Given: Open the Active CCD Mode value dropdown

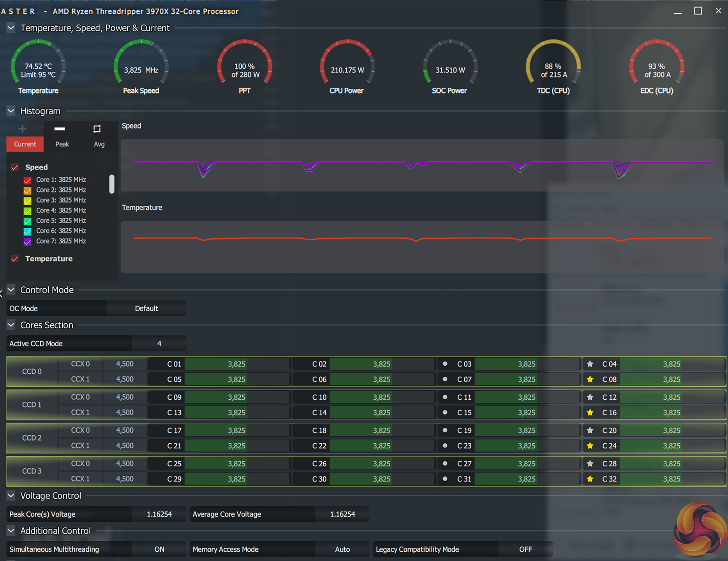Looking at the screenshot, I should tap(159, 344).
